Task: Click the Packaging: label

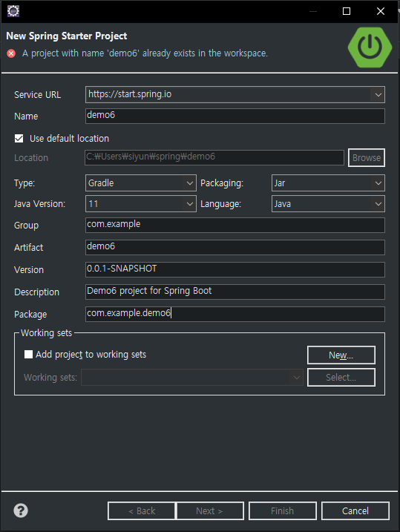Action: (222, 183)
